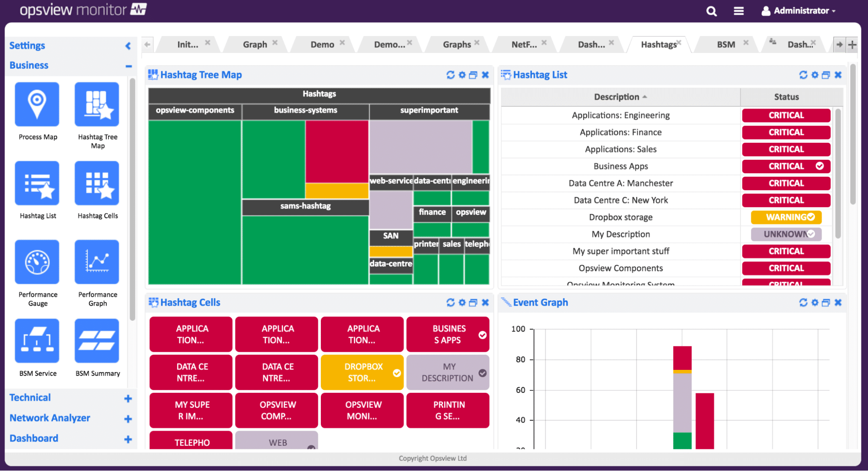
Task: Click the red block in business-systems treemap
Action: pyautogui.click(x=337, y=152)
